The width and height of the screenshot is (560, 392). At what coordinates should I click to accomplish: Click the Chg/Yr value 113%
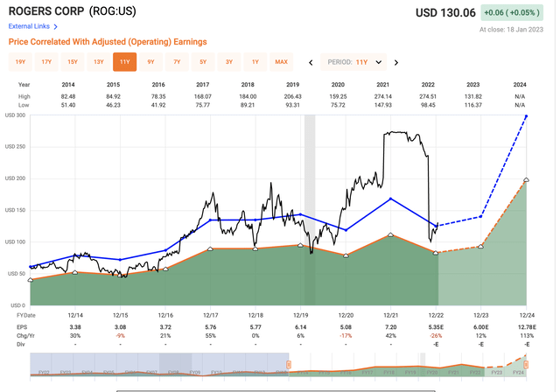(x=527, y=336)
